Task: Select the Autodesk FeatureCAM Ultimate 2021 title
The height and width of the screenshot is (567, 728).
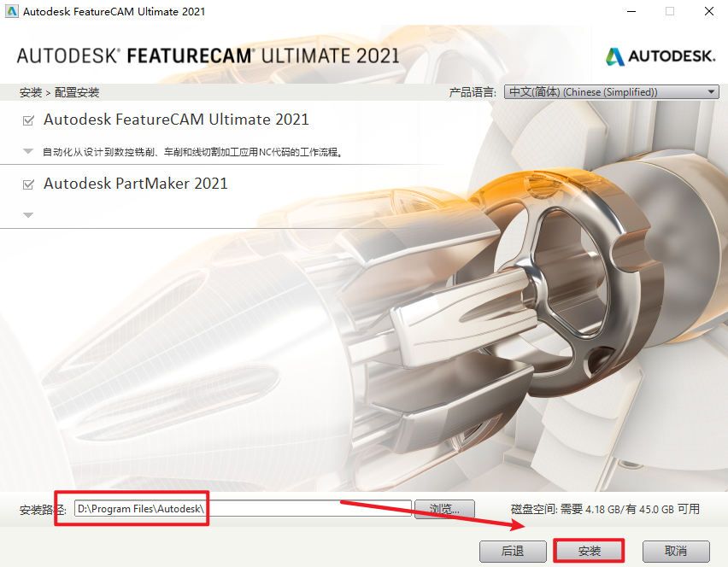Action: click(x=176, y=120)
